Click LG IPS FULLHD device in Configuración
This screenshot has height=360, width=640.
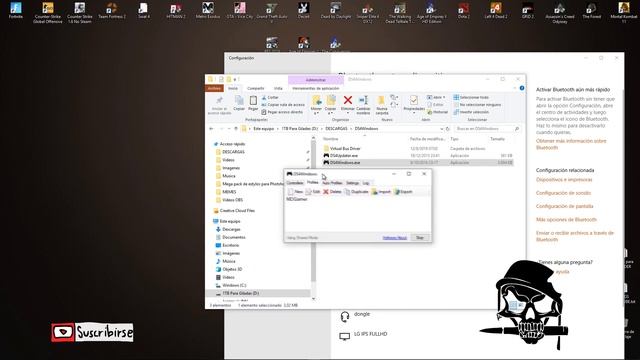tap(363, 335)
